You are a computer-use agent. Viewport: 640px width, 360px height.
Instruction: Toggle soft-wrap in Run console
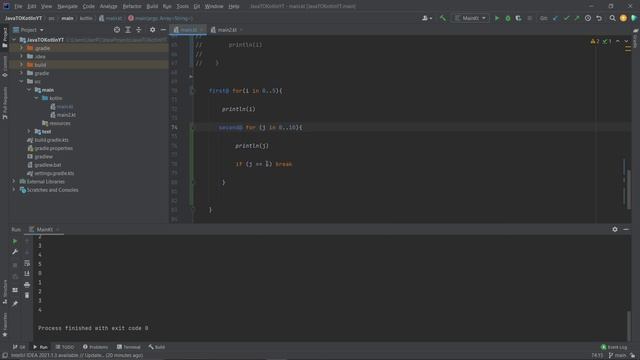(27, 263)
